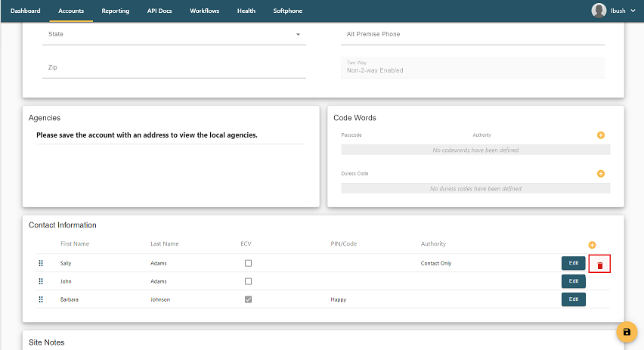Add a new contact using plus icon
This screenshot has width=644, height=350.
tap(592, 245)
